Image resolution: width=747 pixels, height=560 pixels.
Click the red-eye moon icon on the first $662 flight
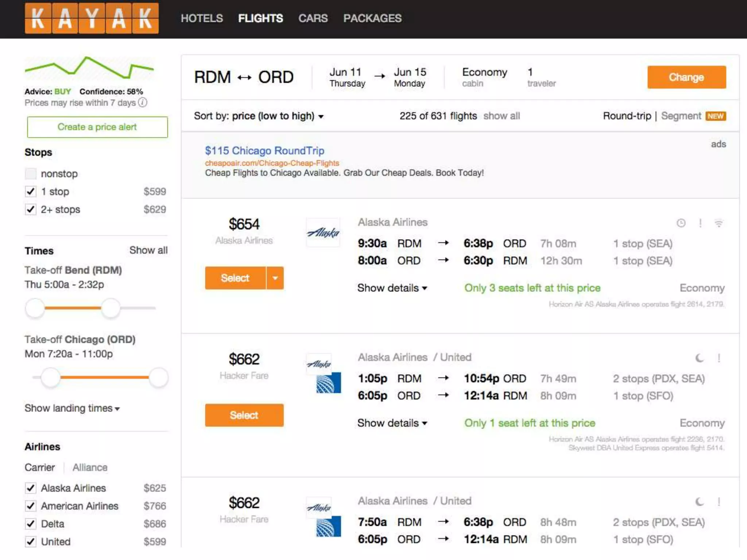point(699,358)
